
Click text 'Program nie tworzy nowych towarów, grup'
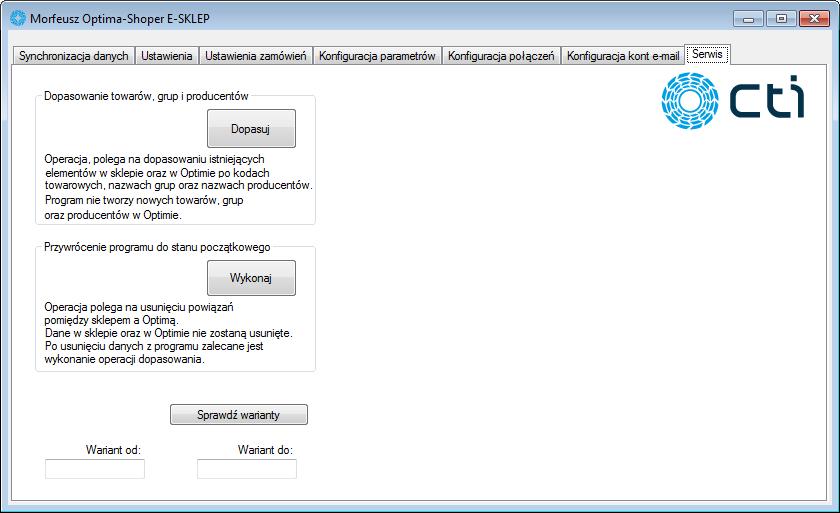(x=144, y=200)
